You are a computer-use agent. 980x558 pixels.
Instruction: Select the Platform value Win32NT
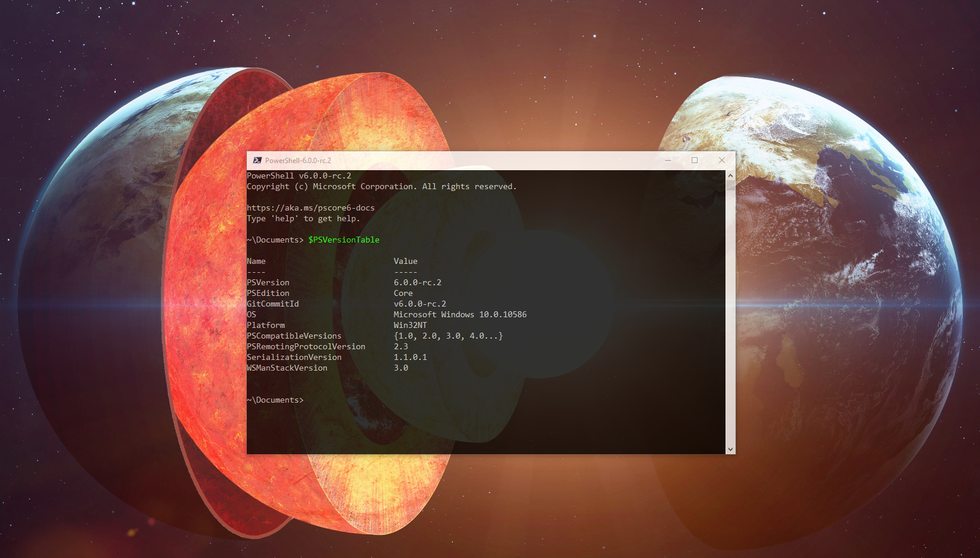409,325
